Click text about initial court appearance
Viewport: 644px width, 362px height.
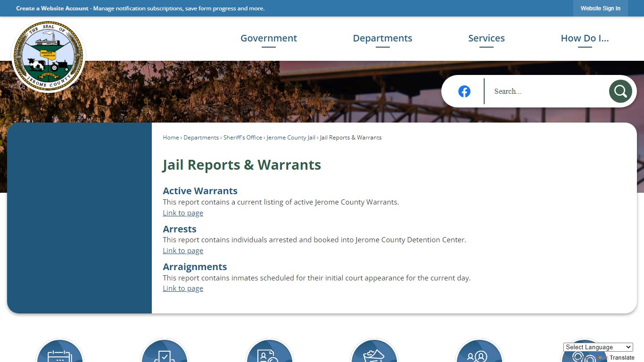pos(317,278)
